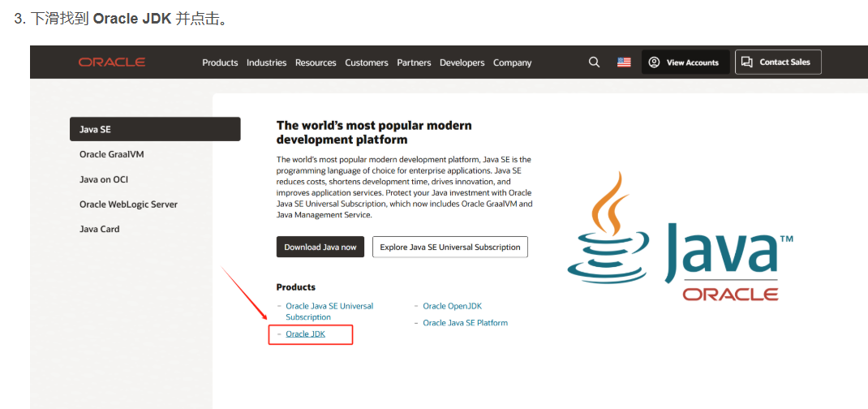
Task: Click the heading "The world's most popular modern development platform"
Action: pyautogui.click(x=374, y=131)
